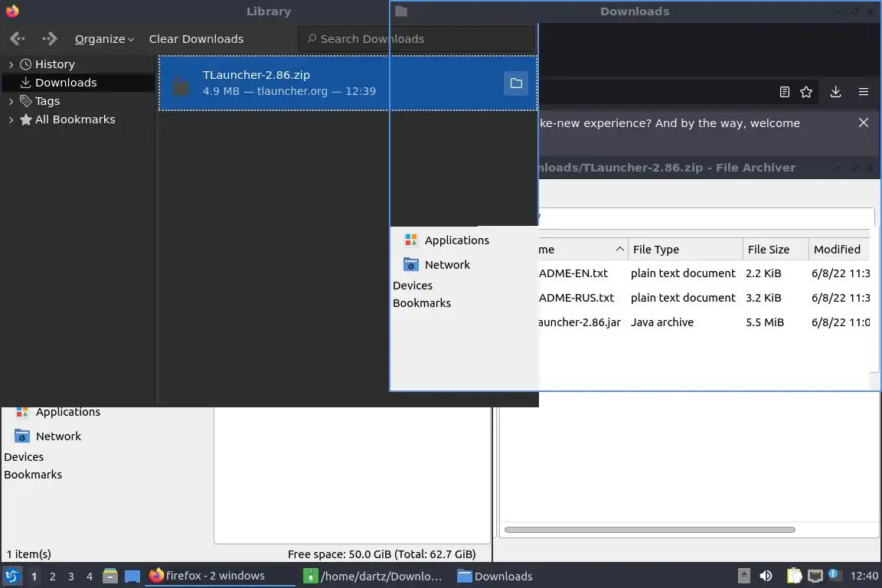Click the folder icon in the Downloads title bar
Image resolution: width=882 pixels, height=588 pixels.
point(401,11)
